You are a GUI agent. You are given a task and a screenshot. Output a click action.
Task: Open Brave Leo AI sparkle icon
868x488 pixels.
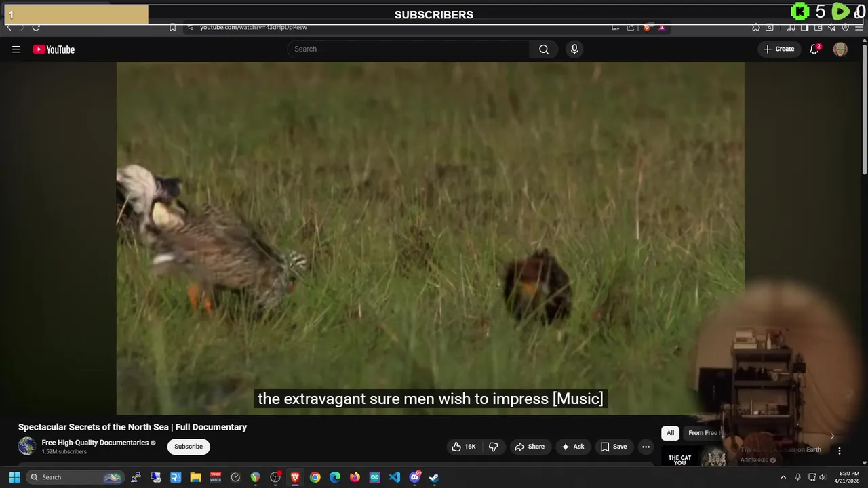(832, 27)
